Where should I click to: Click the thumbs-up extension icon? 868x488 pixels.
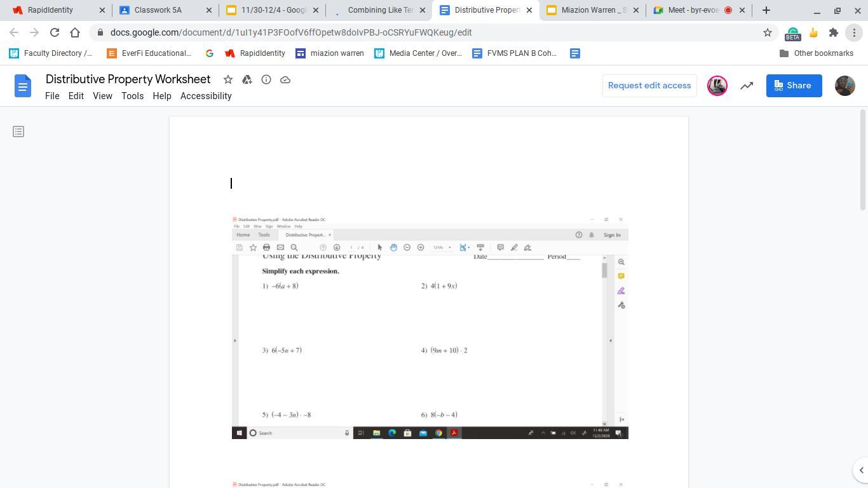point(813,32)
